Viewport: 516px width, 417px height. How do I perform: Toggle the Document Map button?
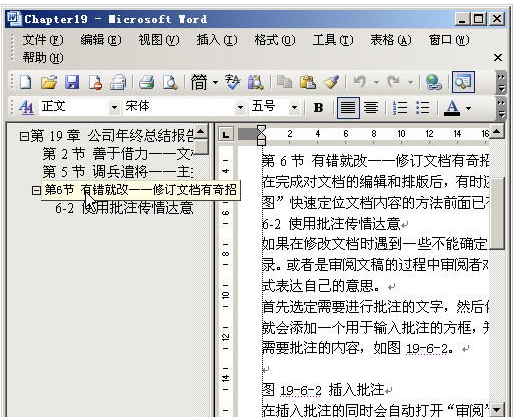463,82
